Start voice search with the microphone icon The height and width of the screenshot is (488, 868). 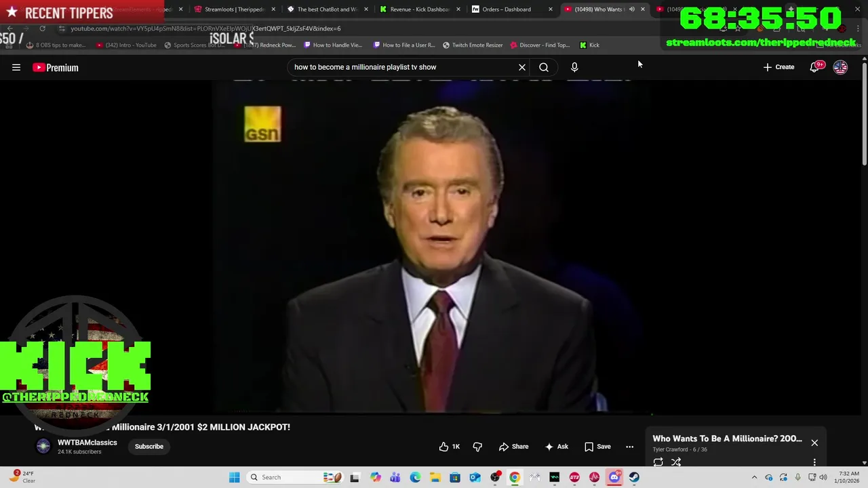click(574, 67)
